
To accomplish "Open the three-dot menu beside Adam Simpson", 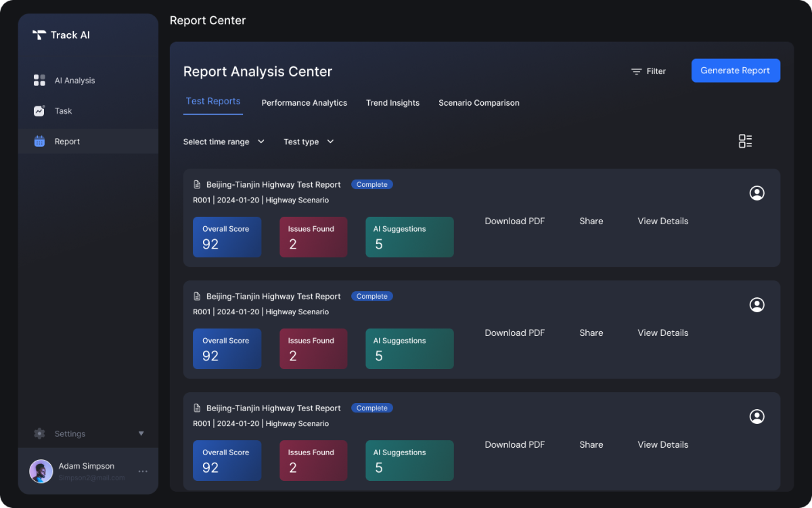I will tap(143, 471).
